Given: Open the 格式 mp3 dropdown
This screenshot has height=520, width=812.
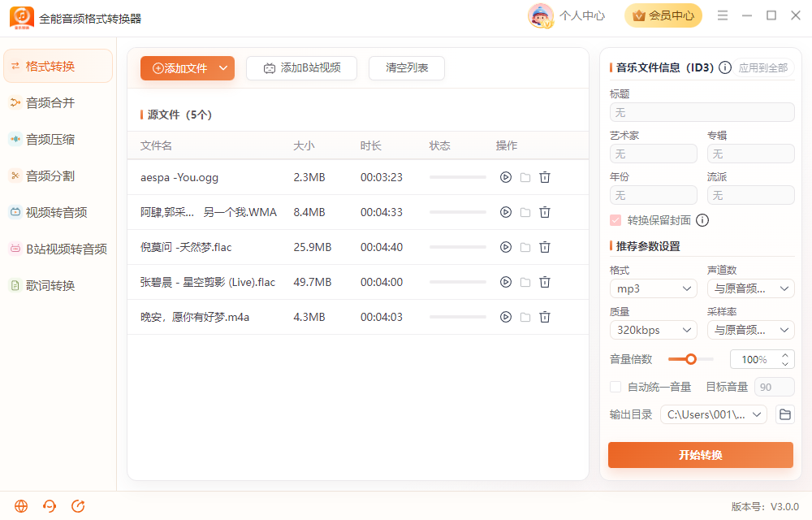Looking at the screenshot, I should point(653,288).
